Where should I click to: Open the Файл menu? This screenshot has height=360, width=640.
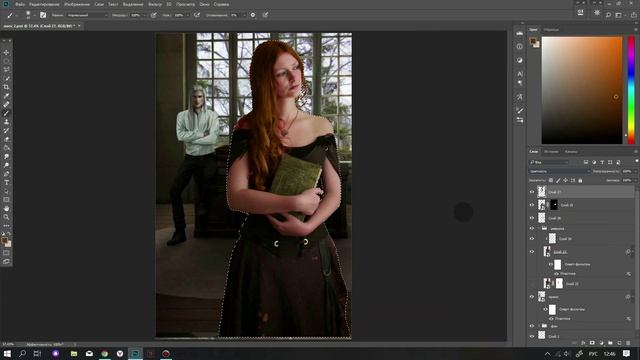20,4
